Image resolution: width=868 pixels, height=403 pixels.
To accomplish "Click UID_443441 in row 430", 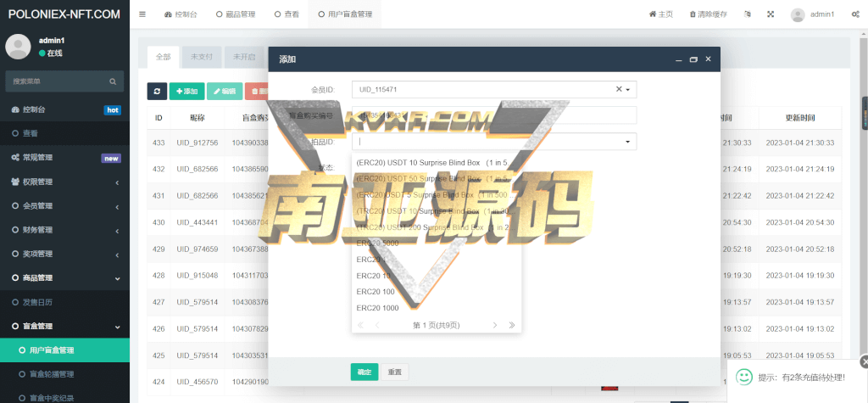I will [x=197, y=222].
